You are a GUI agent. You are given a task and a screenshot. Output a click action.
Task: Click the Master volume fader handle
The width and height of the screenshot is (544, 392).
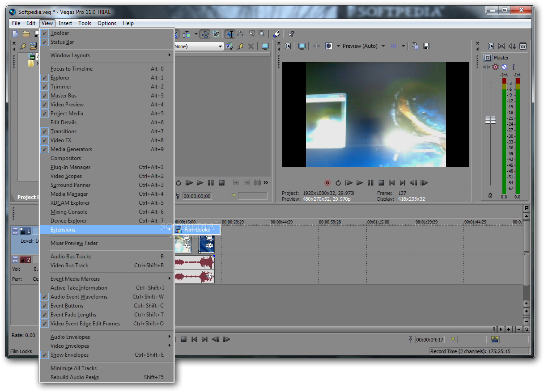491,120
